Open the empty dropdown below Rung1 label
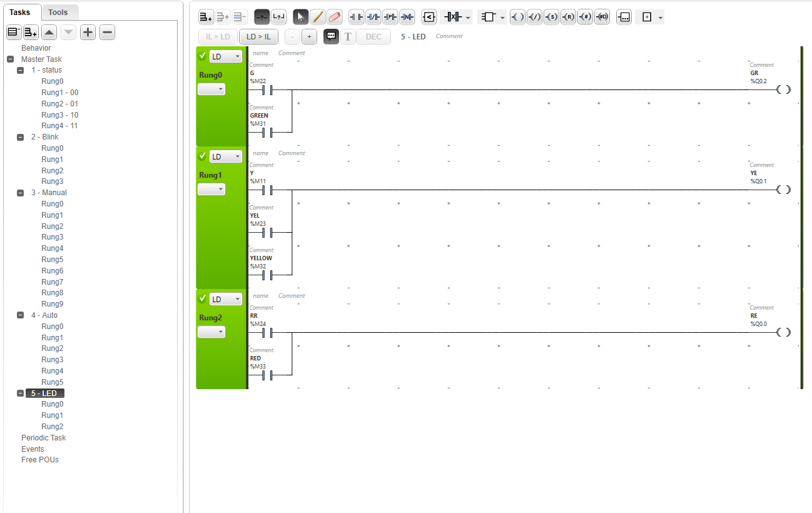 (211, 189)
